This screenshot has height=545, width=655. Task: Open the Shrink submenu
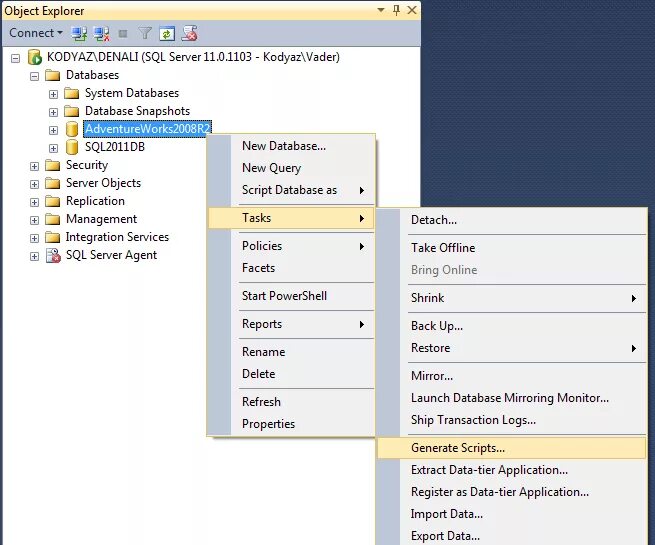click(x=512, y=298)
